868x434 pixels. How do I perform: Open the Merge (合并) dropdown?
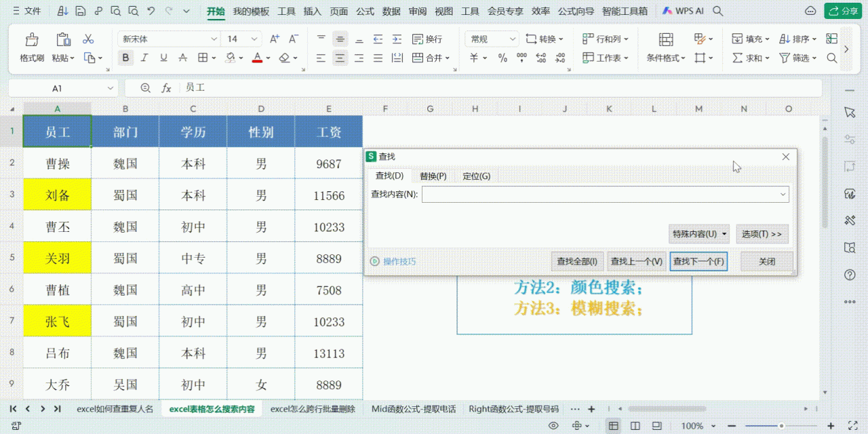coord(431,58)
